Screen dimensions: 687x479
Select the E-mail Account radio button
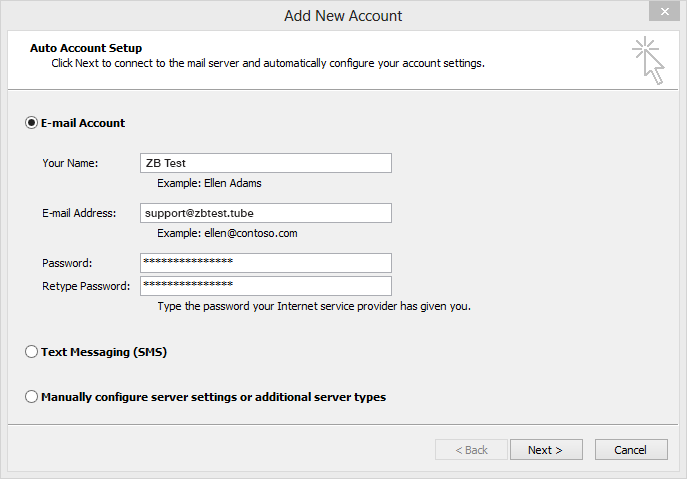31,123
